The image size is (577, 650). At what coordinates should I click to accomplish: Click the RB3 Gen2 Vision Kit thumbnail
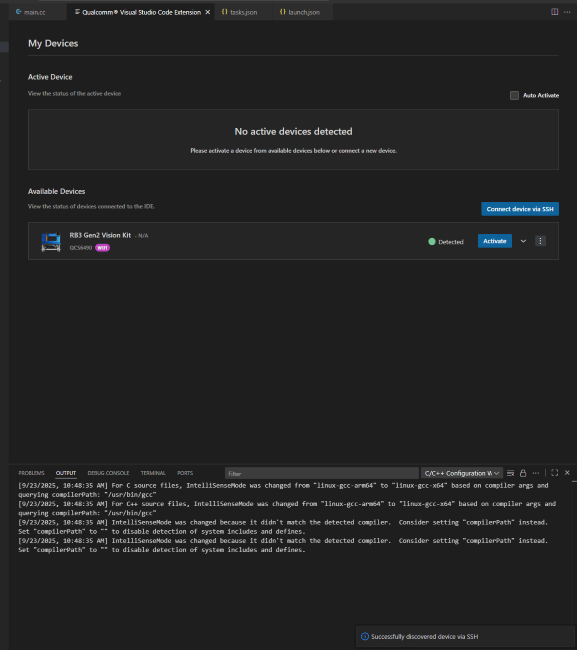(x=51, y=242)
